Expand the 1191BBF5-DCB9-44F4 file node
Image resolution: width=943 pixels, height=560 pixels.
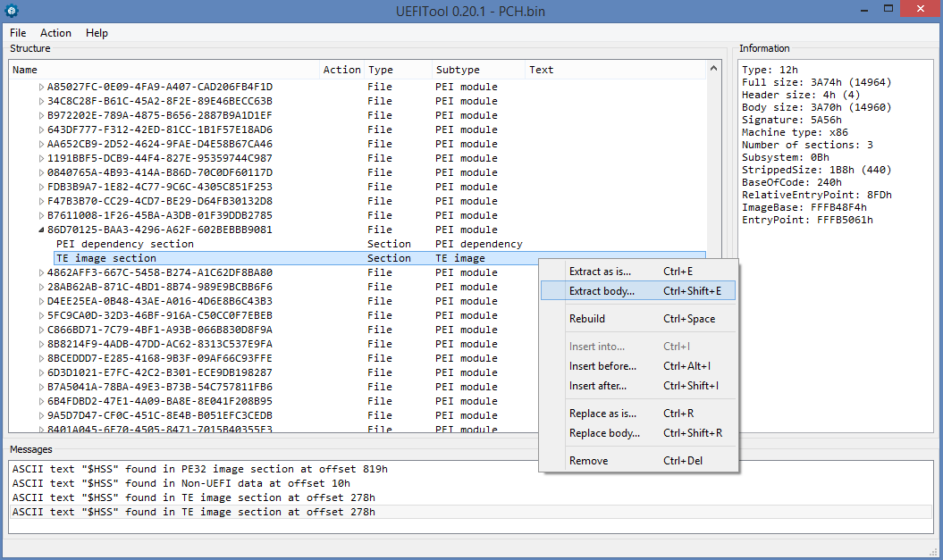pos(41,159)
